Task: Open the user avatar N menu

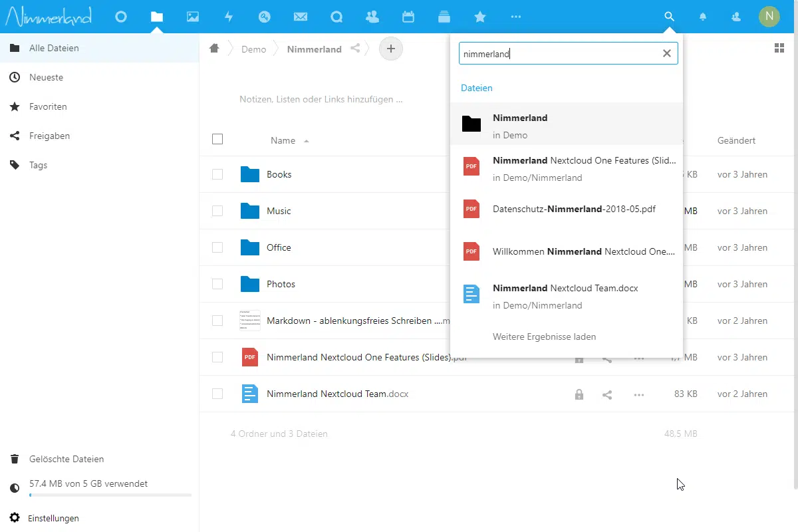Action: (x=769, y=17)
